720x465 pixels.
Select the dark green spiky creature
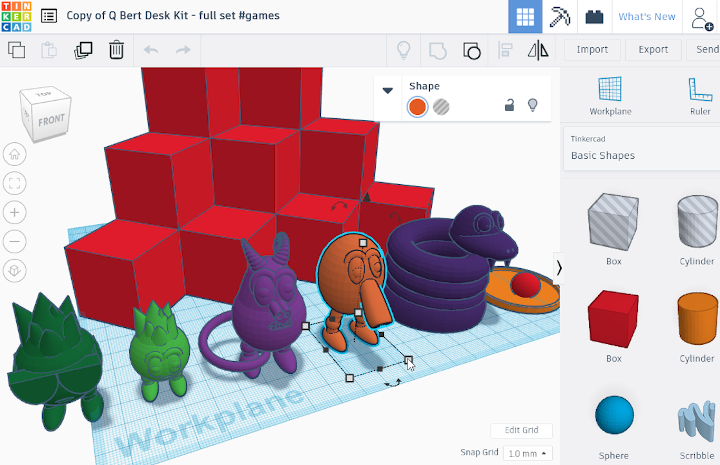tap(55, 363)
